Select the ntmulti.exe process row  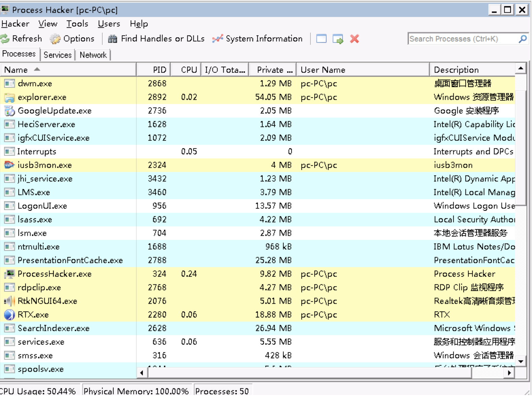[258, 247]
